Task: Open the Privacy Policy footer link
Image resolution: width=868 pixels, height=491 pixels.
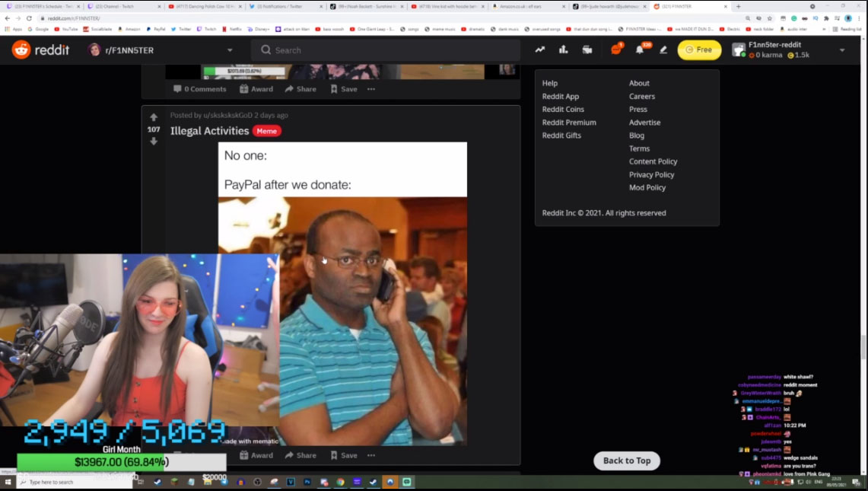Action: point(651,174)
